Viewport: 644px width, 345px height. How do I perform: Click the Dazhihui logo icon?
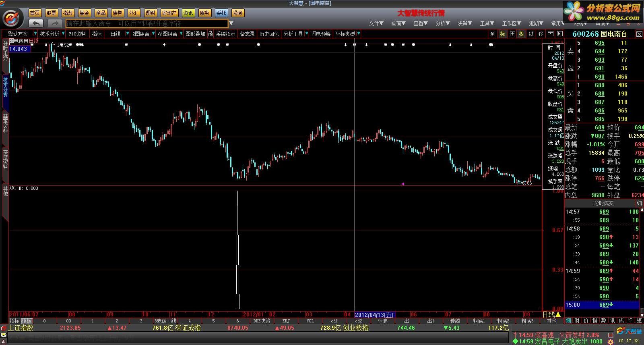pyautogui.click(x=12, y=18)
